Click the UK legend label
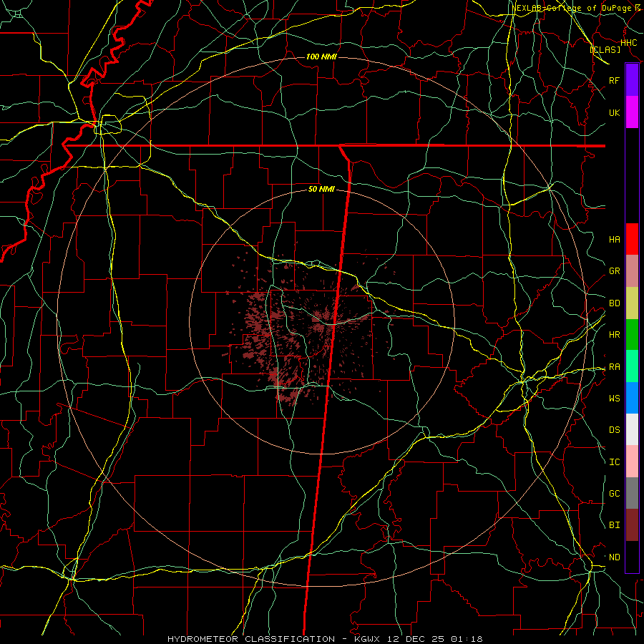Screen dimensions: 644x644 click(x=614, y=112)
